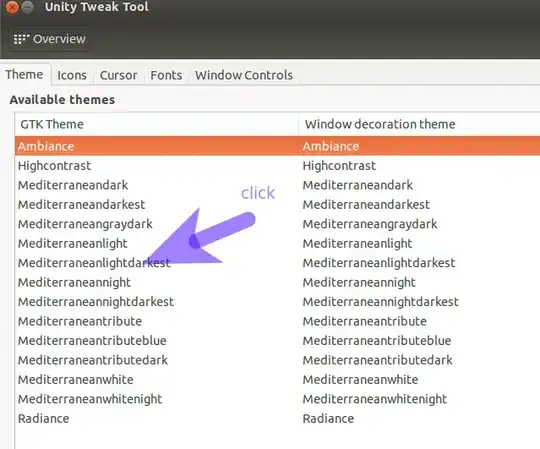The height and width of the screenshot is (449, 540).
Task: Choose Mediterraneanlightdarkest in Window decoration column
Action: tap(379, 263)
